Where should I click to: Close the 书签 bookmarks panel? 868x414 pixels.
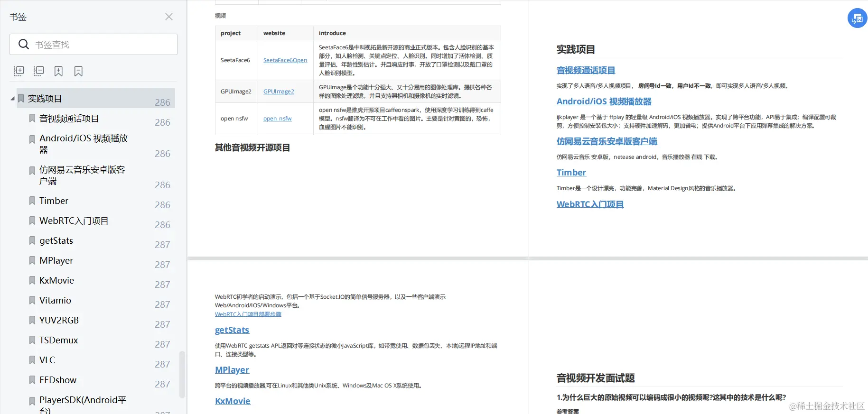(x=169, y=17)
